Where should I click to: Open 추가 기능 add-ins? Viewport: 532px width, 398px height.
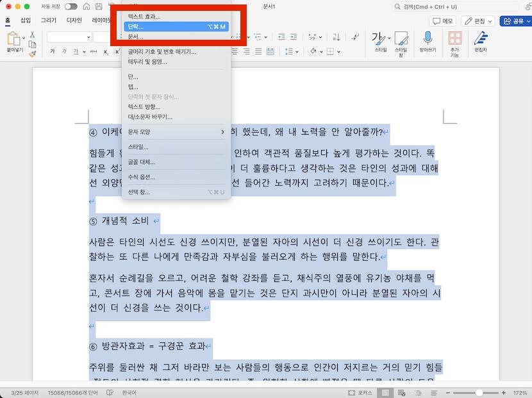click(454, 44)
